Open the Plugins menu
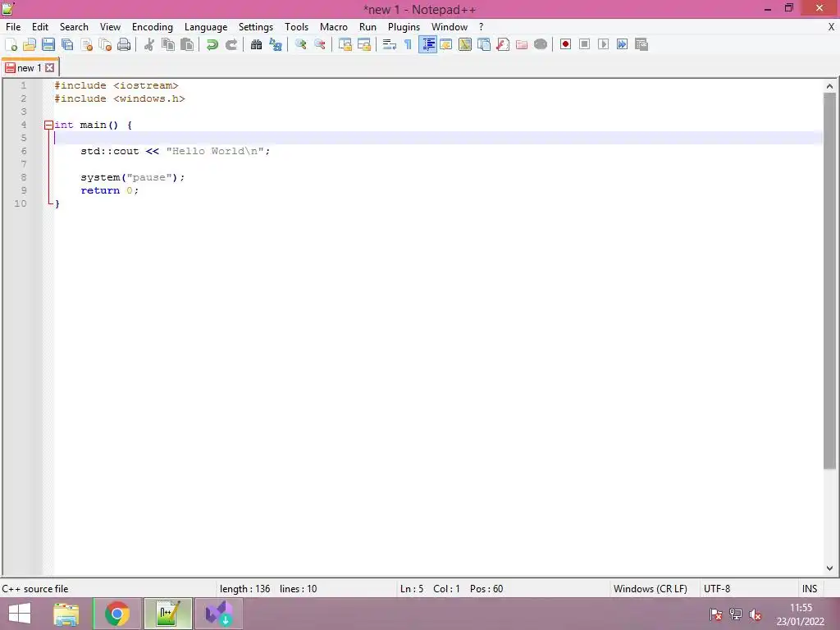 click(x=404, y=27)
